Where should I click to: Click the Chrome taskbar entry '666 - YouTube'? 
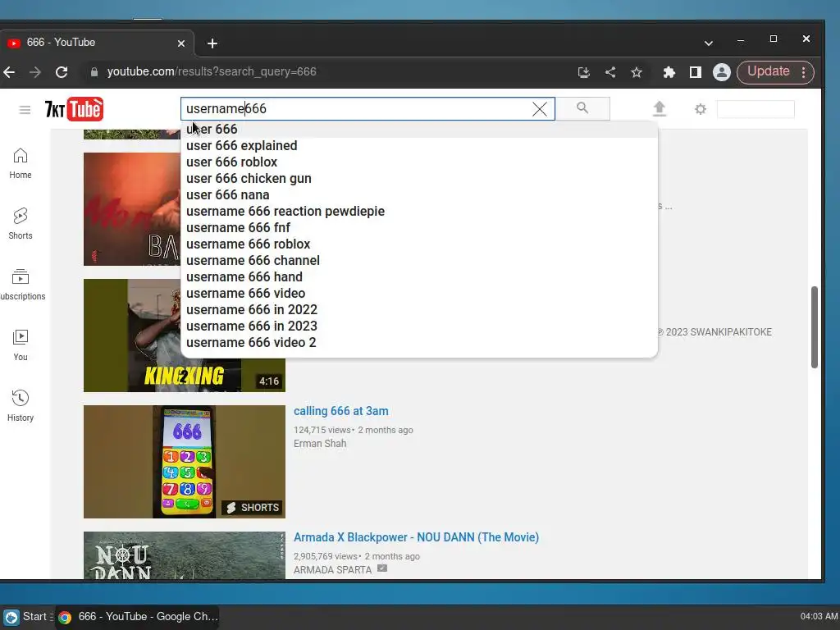138,617
